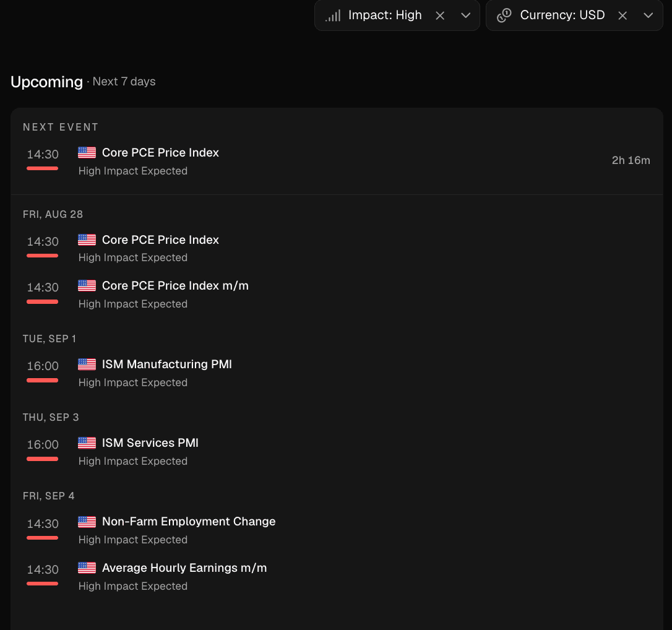
Task: Click the 2h 16m countdown
Action: 631,160
